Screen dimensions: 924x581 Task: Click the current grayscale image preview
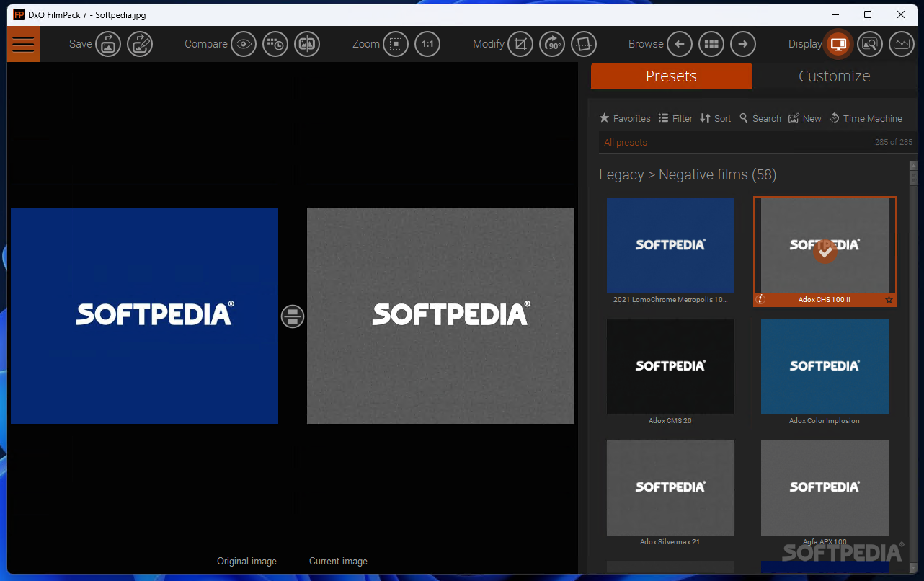click(440, 316)
